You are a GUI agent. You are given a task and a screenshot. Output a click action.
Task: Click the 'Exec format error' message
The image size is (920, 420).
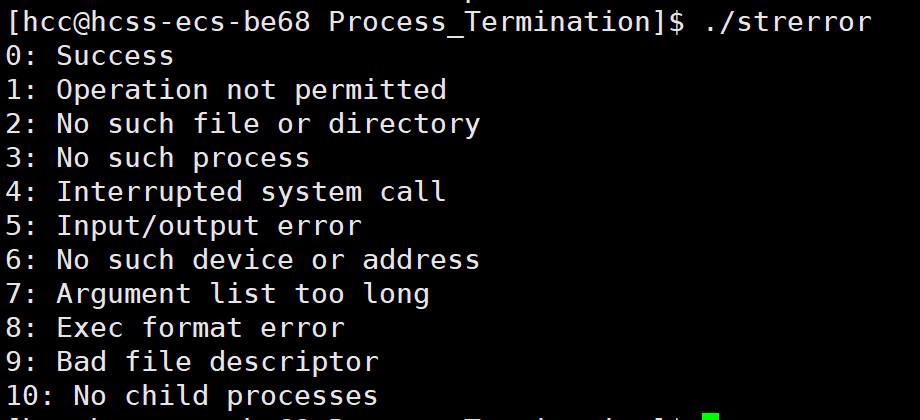point(175,328)
